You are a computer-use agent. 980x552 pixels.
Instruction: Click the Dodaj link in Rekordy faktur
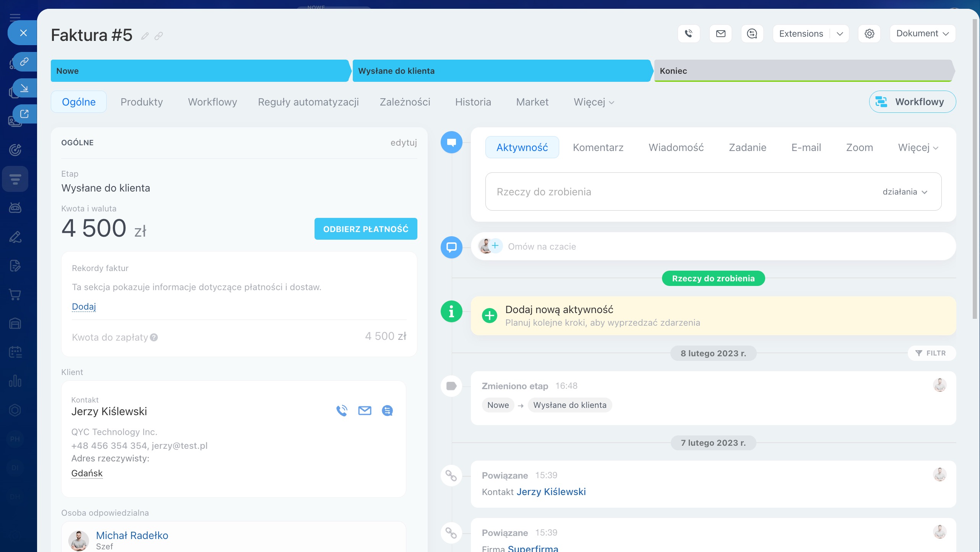coord(84,307)
